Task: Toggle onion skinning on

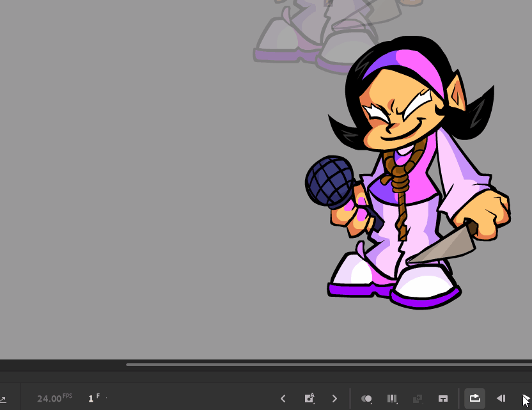Action: (367, 398)
